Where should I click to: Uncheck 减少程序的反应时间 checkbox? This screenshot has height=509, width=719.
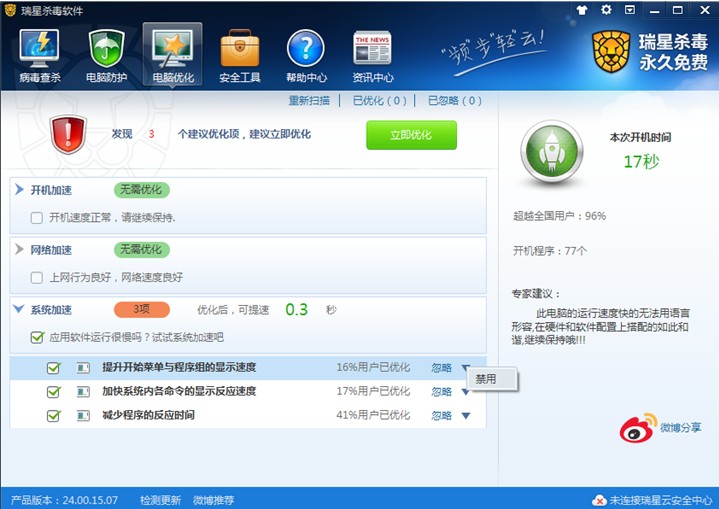coord(54,415)
